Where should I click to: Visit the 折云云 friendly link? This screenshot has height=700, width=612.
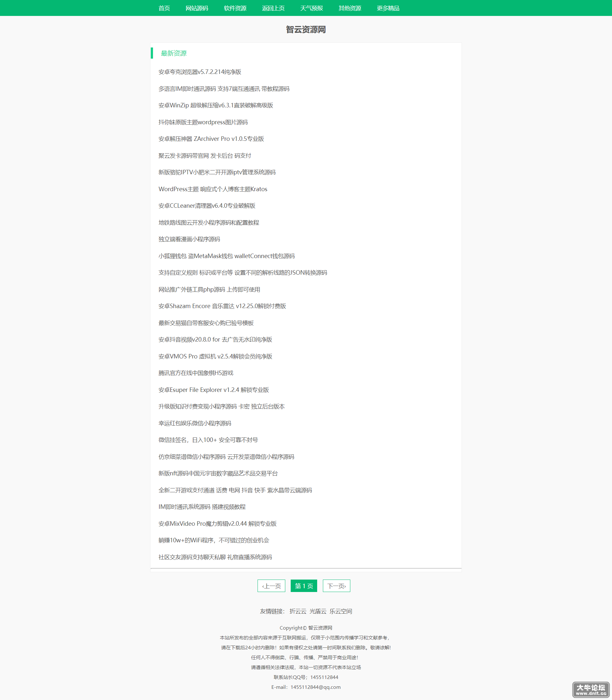point(298,611)
